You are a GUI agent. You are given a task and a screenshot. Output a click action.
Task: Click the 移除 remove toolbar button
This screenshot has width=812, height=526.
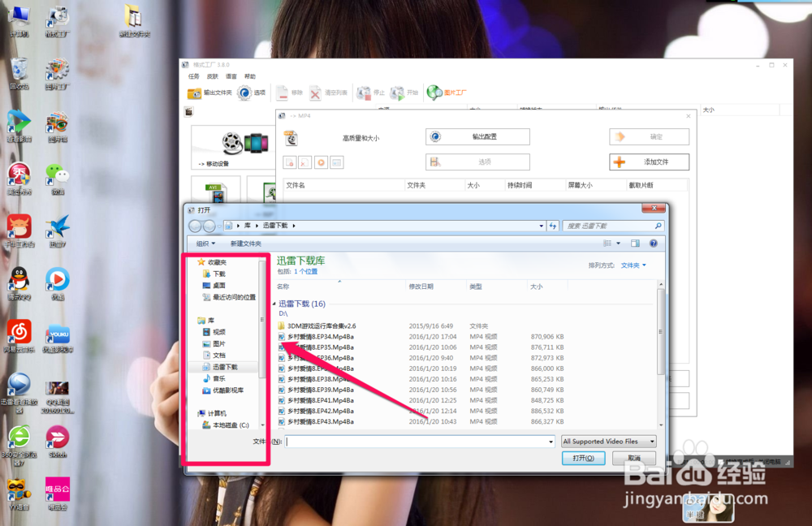point(289,93)
